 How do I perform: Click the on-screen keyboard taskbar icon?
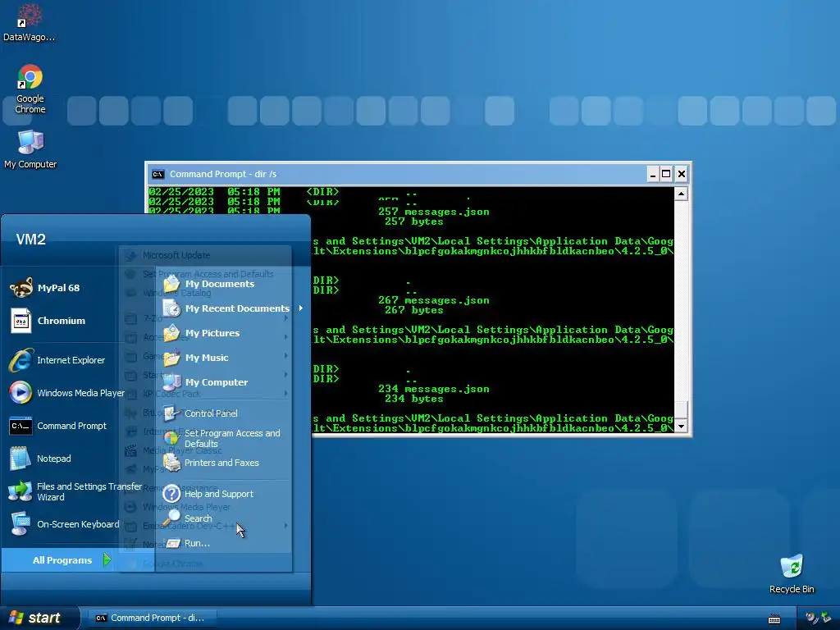click(x=774, y=619)
